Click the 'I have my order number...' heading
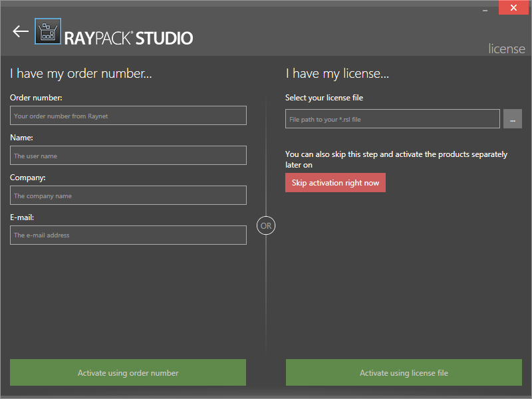The width and height of the screenshot is (532, 399). pyautogui.click(x=81, y=74)
